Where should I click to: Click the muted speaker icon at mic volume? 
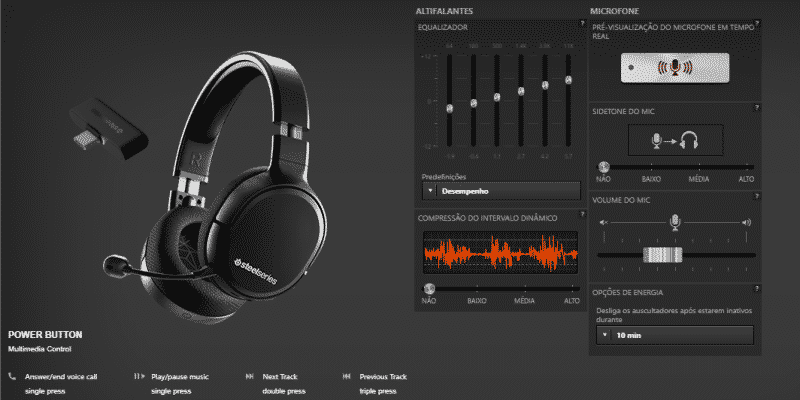click(604, 222)
